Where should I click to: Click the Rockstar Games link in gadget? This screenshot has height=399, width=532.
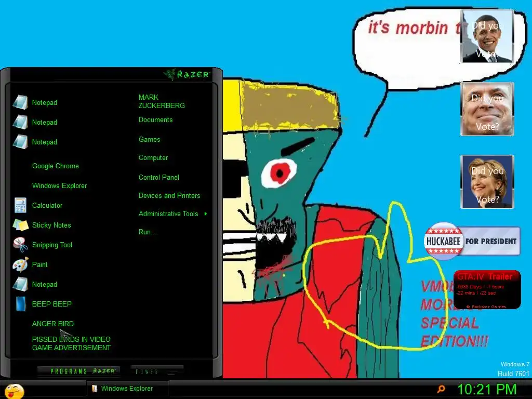pyautogui.click(x=486, y=307)
